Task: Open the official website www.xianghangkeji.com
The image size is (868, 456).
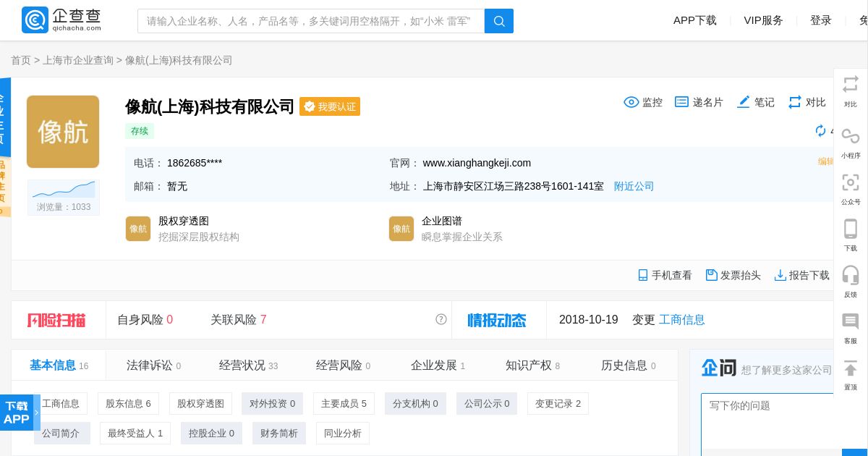Action: pyautogui.click(x=477, y=163)
